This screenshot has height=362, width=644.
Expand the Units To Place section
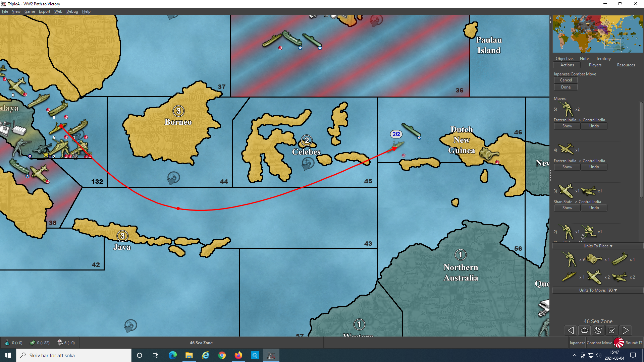pos(598,246)
